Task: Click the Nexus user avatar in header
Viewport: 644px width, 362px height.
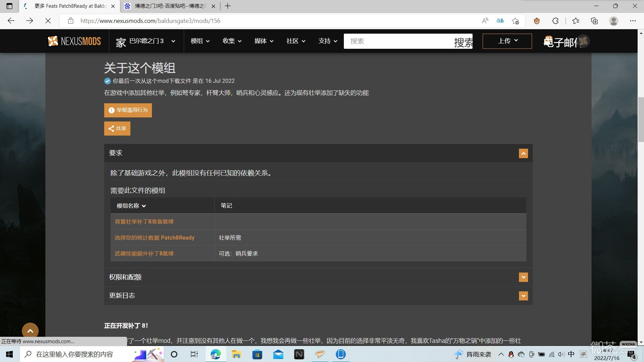Action: coord(583,41)
